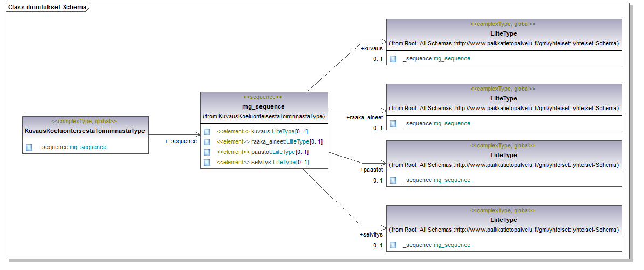Click the icon beside the paastot:LiiteType element
The width and height of the screenshot is (644, 270).
207,152
